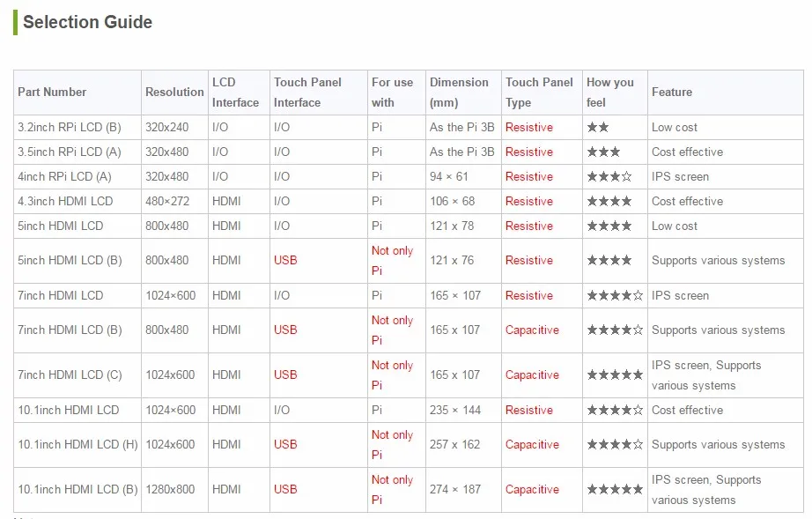Click the star rating in 5inch HDMI LCD (B) row
The width and height of the screenshot is (812, 519).
[x=609, y=261]
